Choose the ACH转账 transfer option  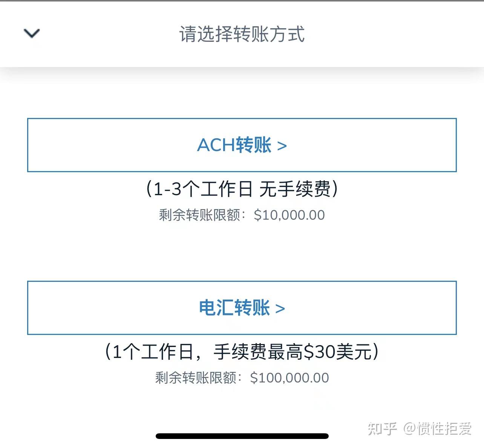242,145
